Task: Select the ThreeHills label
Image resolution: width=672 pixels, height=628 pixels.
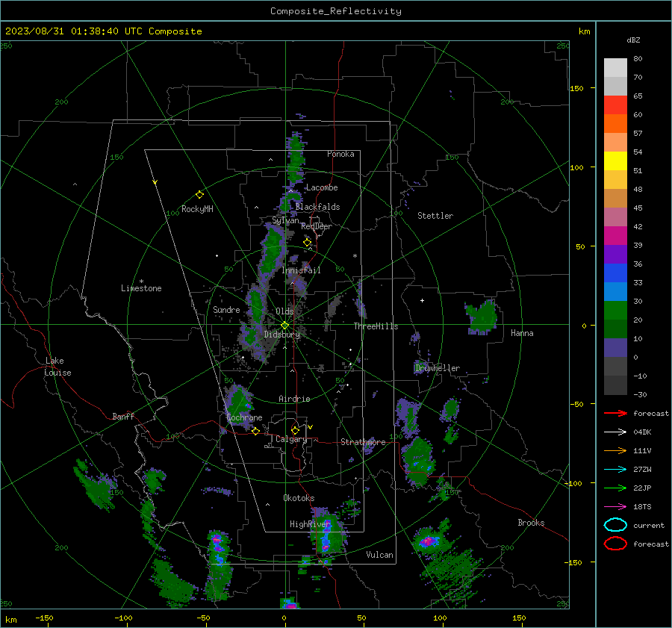Action: 376,326
